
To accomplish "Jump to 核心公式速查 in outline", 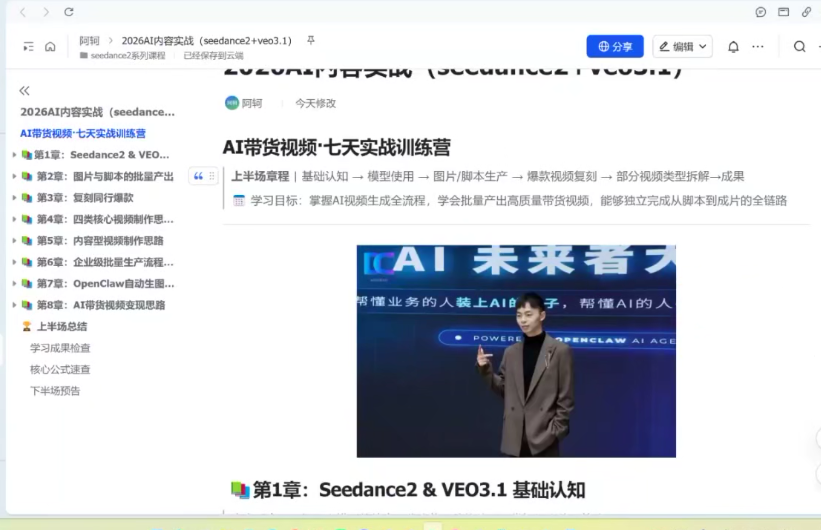I will pyautogui.click(x=60, y=369).
